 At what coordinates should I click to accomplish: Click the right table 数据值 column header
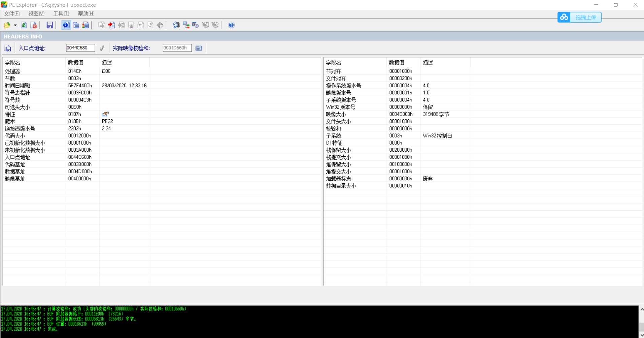pos(404,62)
